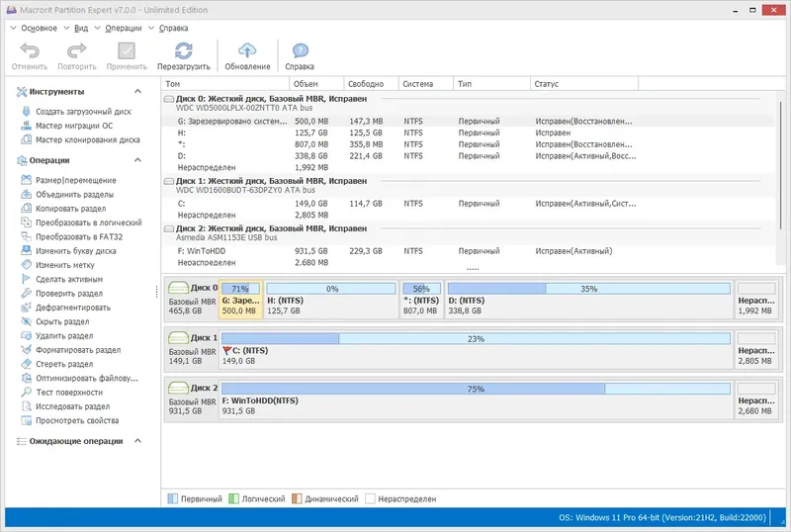The width and height of the screenshot is (791, 532).
Task: Select the H: partition list row
Action: pyautogui.click(x=469, y=133)
